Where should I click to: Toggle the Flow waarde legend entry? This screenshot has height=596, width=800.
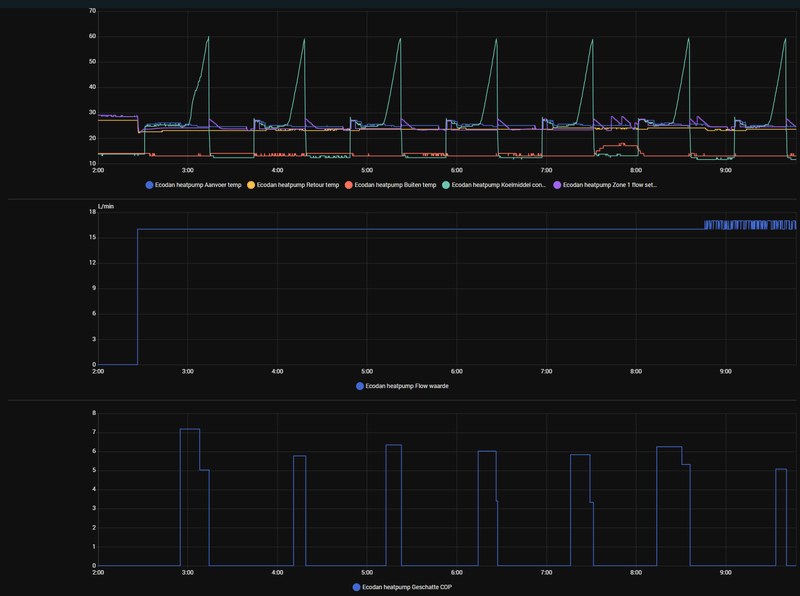(402, 386)
